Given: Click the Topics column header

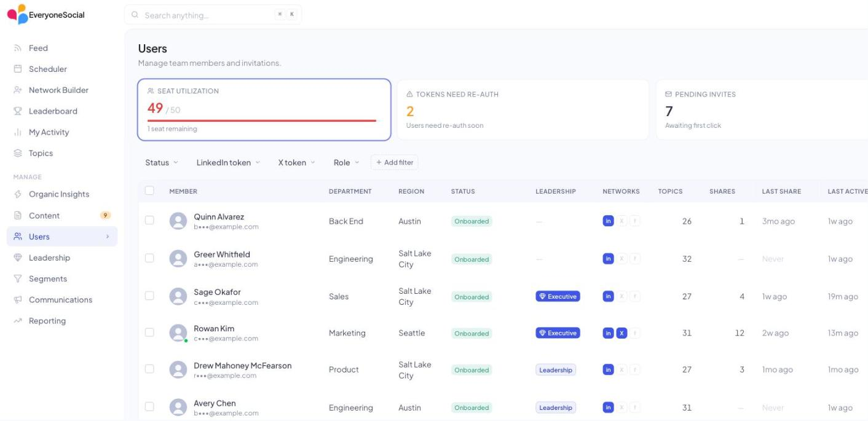Looking at the screenshot, I should click(670, 191).
